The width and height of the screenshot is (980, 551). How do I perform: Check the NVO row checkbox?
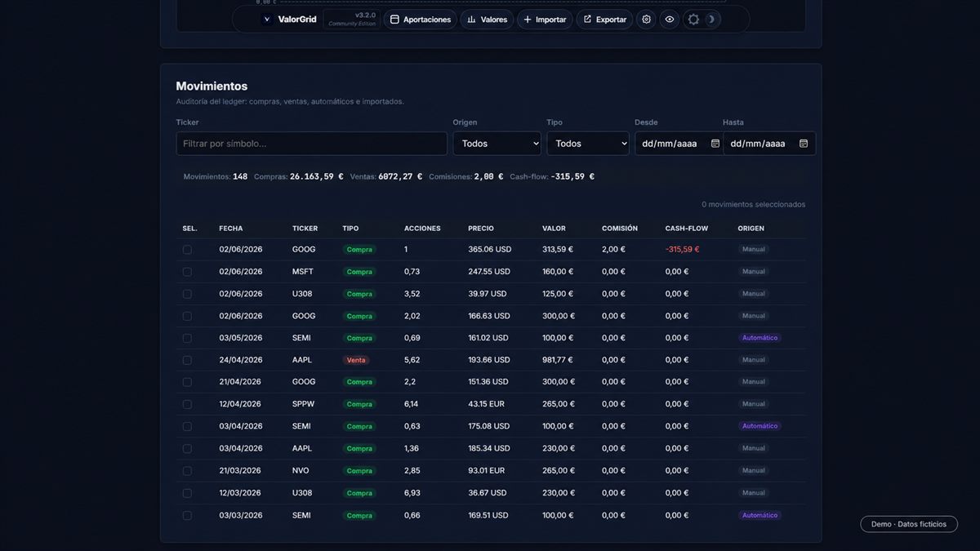(x=187, y=471)
